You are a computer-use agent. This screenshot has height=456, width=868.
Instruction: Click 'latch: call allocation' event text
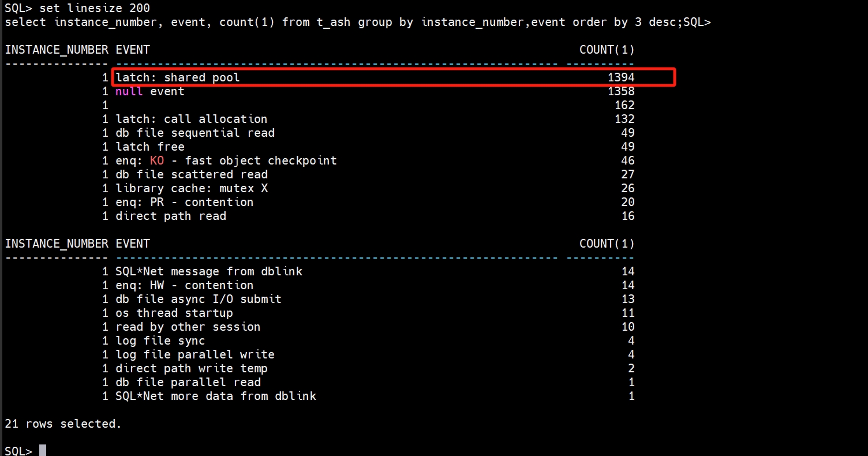coord(192,119)
